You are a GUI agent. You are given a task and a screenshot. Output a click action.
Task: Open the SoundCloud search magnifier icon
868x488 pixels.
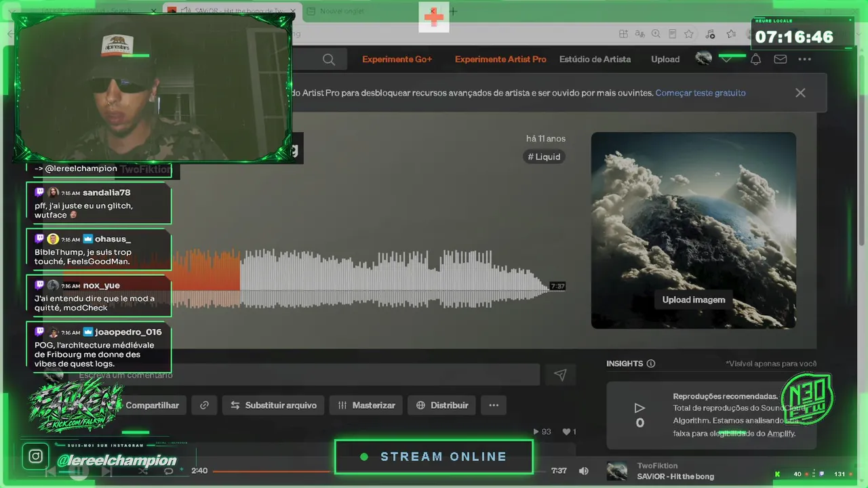point(329,60)
